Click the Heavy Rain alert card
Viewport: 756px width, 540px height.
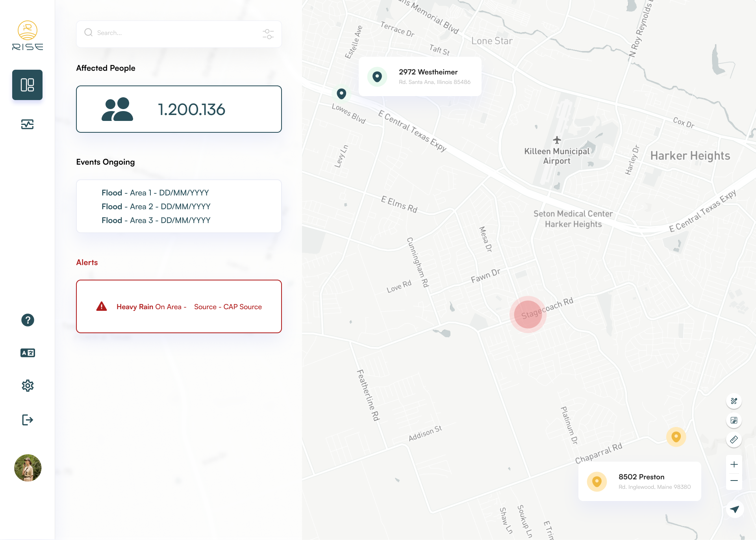179,306
